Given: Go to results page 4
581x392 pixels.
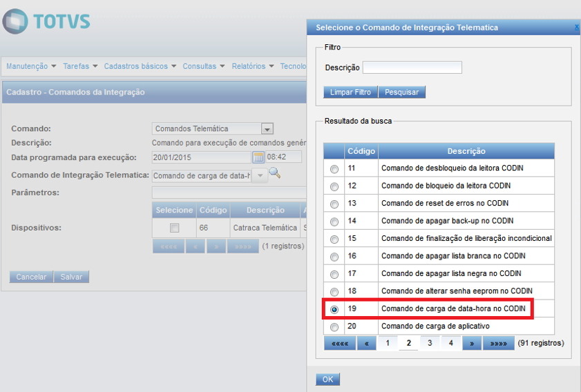Looking at the screenshot, I should point(451,343).
